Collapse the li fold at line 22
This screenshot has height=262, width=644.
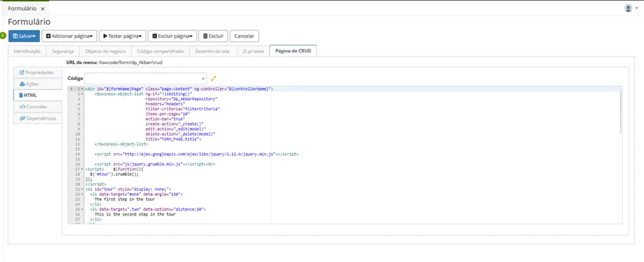[82, 195]
